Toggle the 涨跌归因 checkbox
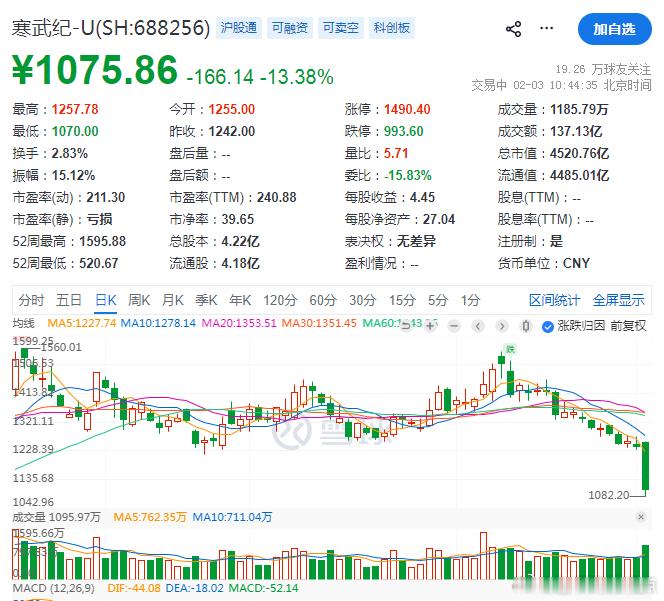Image resolution: width=664 pixels, height=601 pixels. click(548, 326)
